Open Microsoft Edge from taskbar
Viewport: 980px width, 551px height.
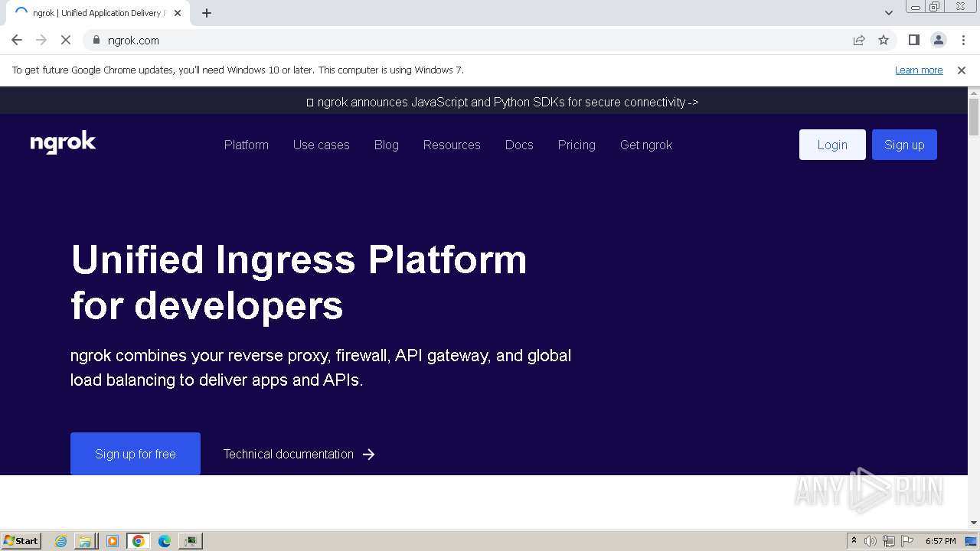pyautogui.click(x=165, y=541)
